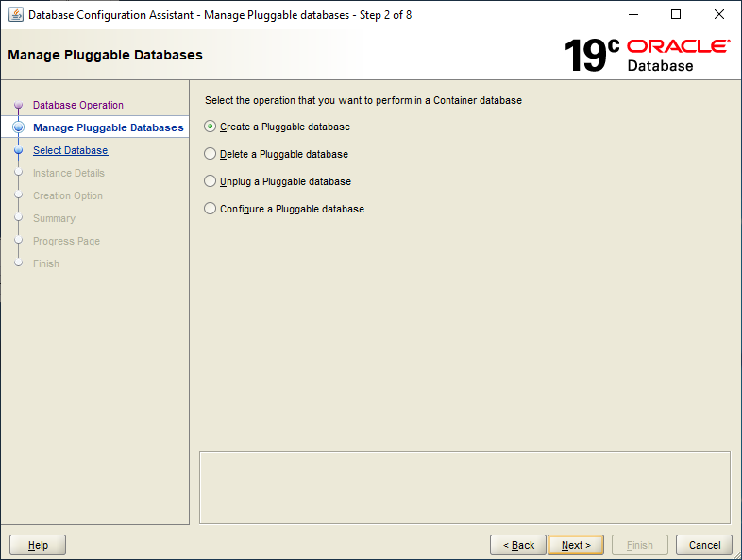Click the Help button
The height and width of the screenshot is (560, 742).
(38, 545)
